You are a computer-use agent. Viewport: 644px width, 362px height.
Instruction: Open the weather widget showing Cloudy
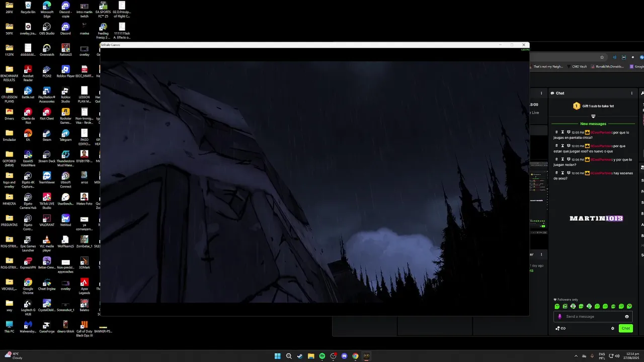[14, 356]
